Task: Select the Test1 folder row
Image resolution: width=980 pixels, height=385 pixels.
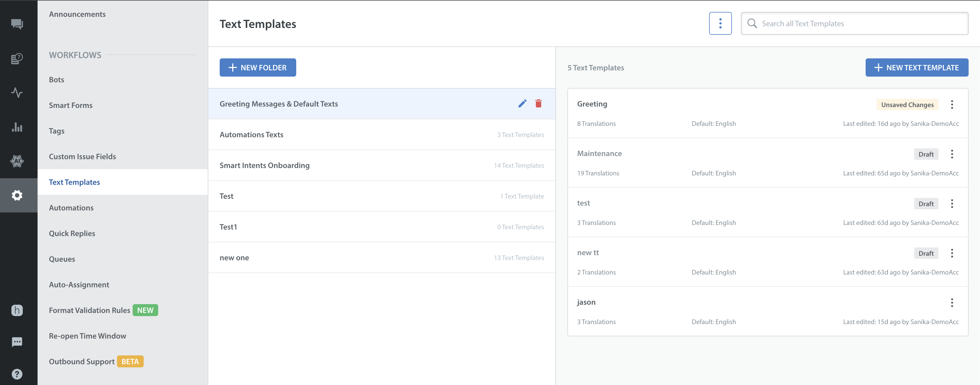Action: (382, 227)
